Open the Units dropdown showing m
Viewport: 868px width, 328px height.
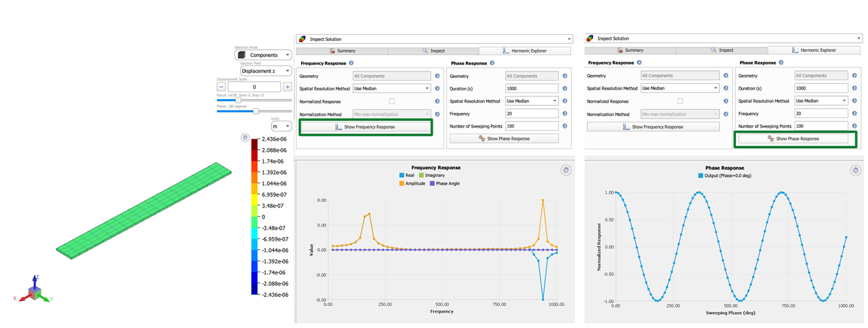(281, 126)
